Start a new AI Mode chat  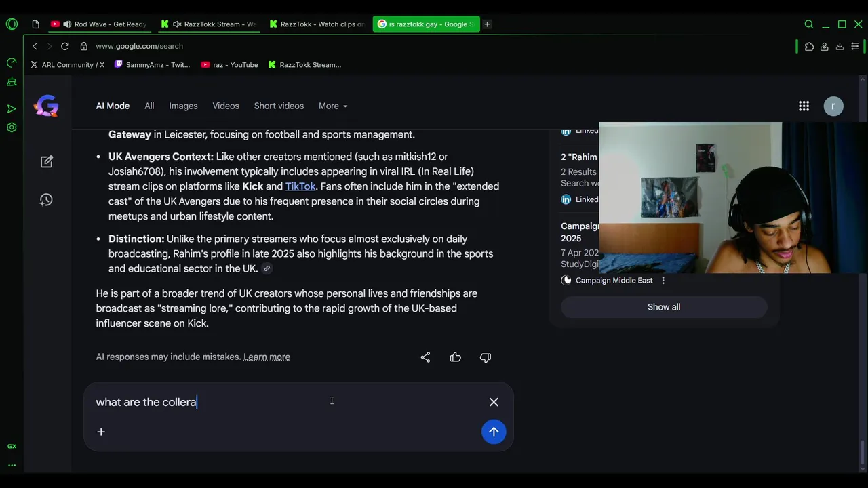[46, 161]
